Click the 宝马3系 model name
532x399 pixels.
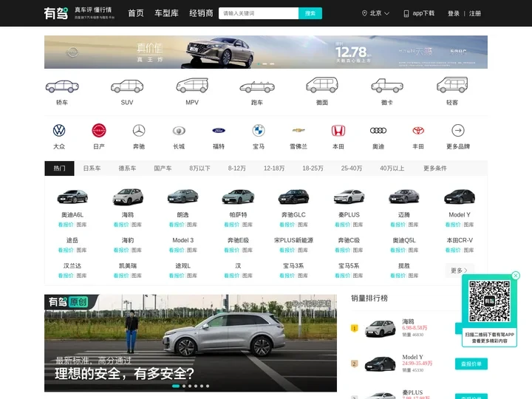click(293, 266)
